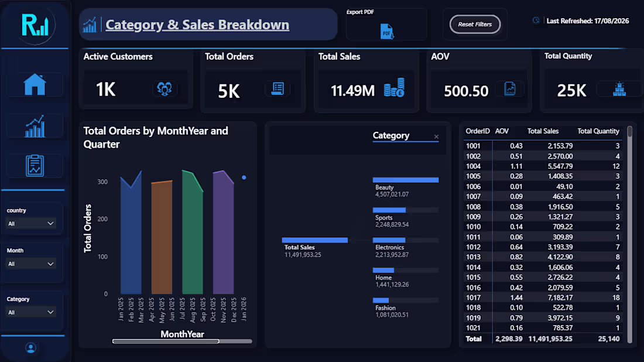The width and height of the screenshot is (644, 362).
Task: Click Total Sales cell 3,193.39
Action: (560, 247)
